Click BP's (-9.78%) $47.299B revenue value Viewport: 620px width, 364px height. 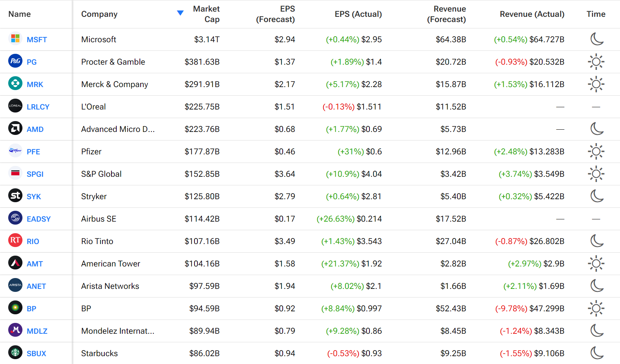coord(530,308)
